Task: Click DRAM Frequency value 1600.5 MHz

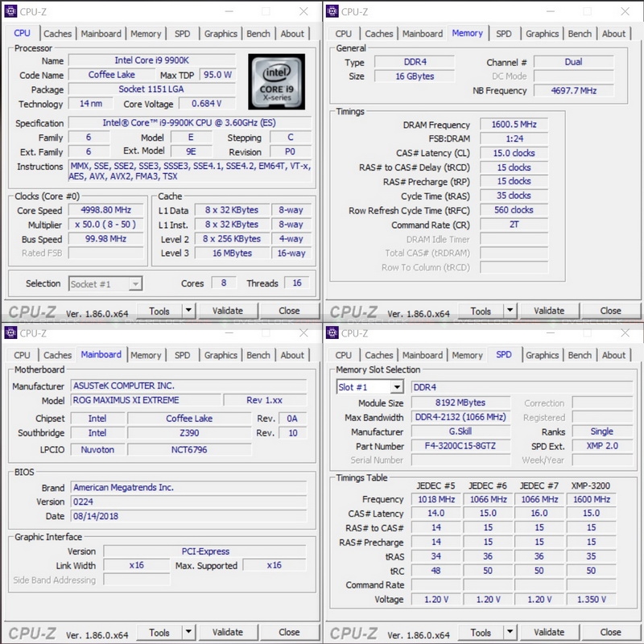Action: [514, 125]
